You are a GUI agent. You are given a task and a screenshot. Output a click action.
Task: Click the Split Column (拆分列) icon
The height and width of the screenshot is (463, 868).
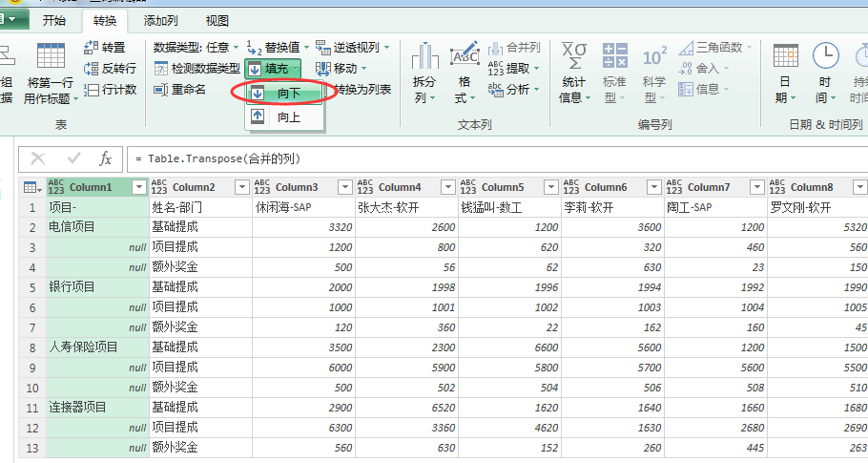pyautogui.click(x=424, y=55)
